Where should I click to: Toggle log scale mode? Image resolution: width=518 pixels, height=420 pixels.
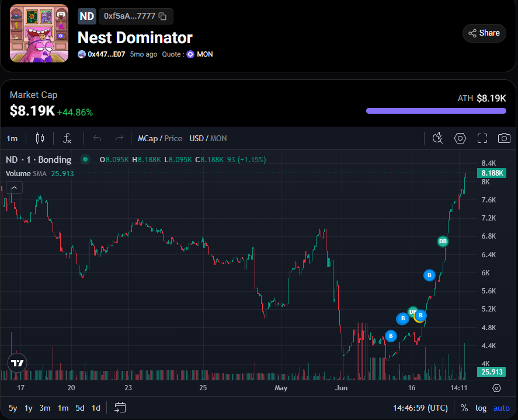point(481,408)
